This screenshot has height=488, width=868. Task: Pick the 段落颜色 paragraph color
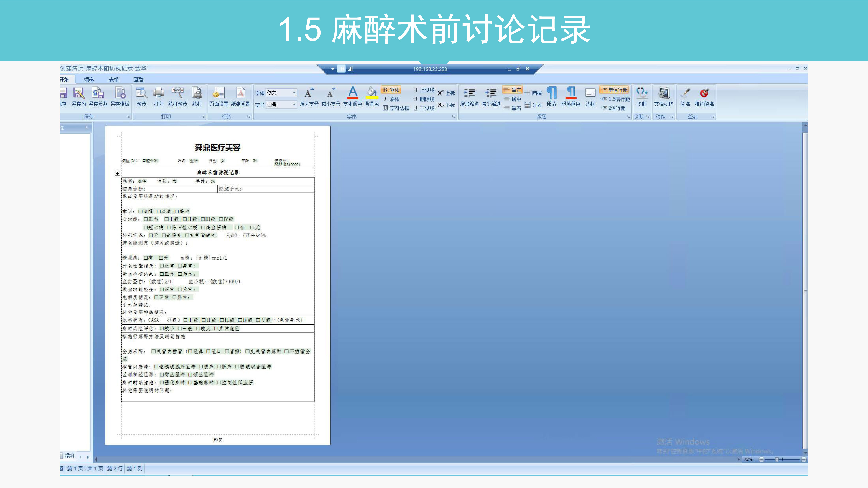[x=571, y=97]
